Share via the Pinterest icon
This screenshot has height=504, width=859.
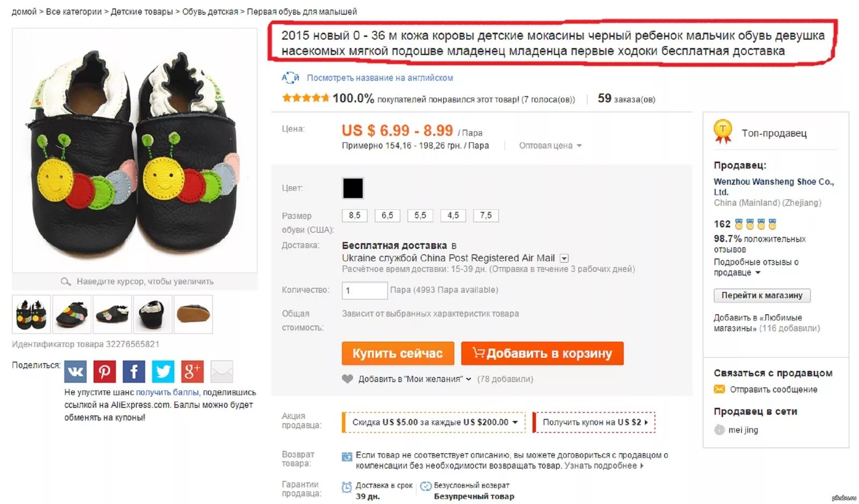[x=105, y=371]
